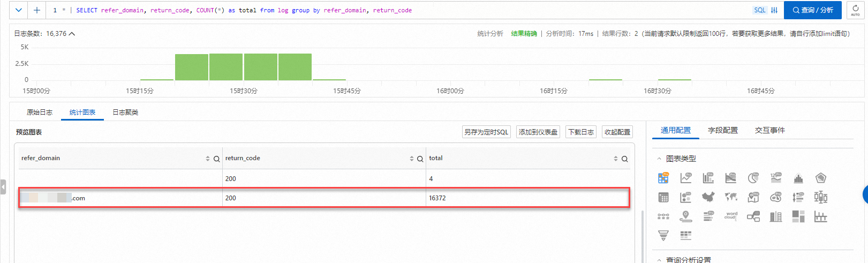Collapse the 查询分析设置 section
Screen dimensions: 868x263
point(659,260)
